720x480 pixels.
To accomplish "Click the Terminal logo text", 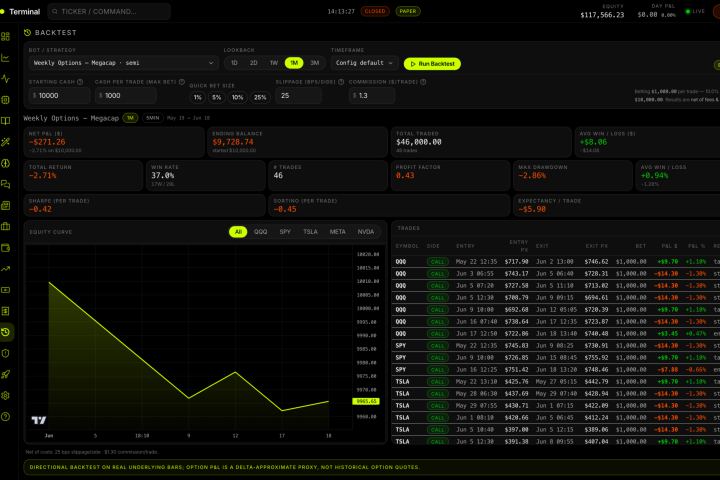I will (25, 11).
